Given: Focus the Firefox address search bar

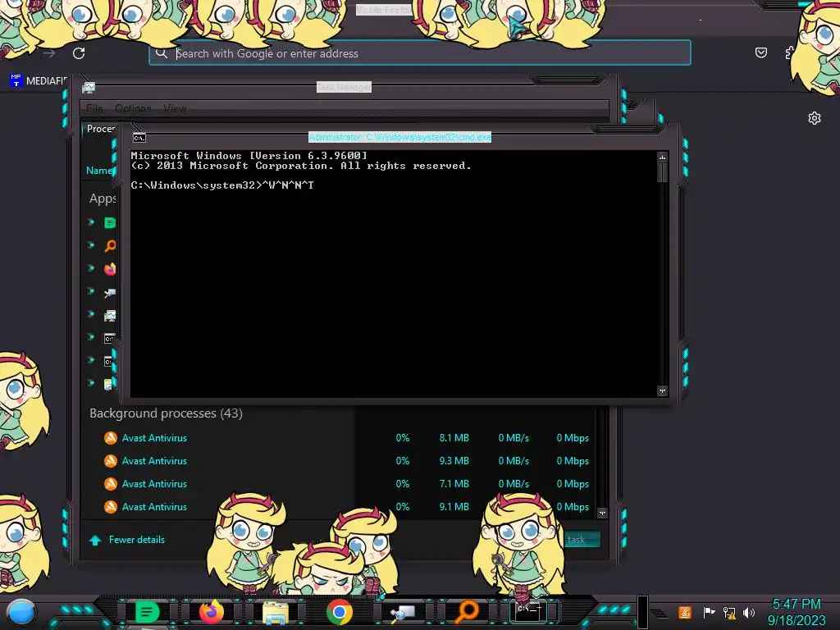Looking at the screenshot, I should 419,53.
